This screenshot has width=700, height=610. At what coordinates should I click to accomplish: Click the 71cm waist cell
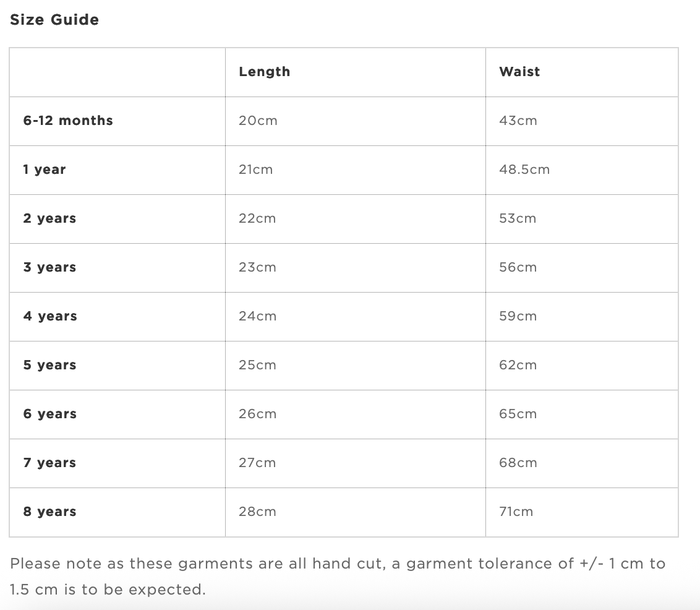[x=516, y=512]
